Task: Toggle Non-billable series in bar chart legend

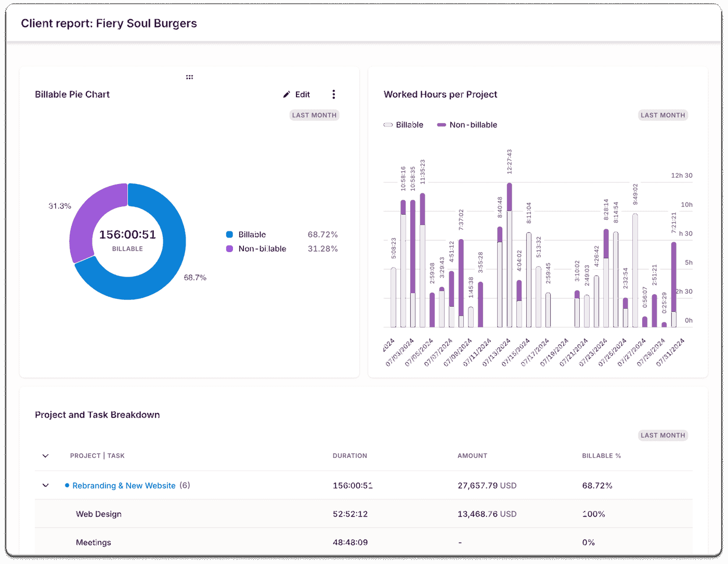Action: pyautogui.click(x=467, y=125)
